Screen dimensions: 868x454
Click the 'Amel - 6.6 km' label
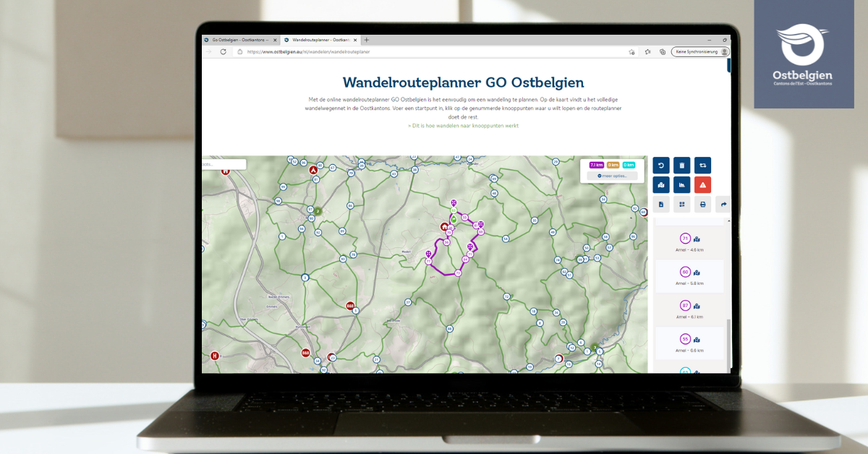coord(689,351)
